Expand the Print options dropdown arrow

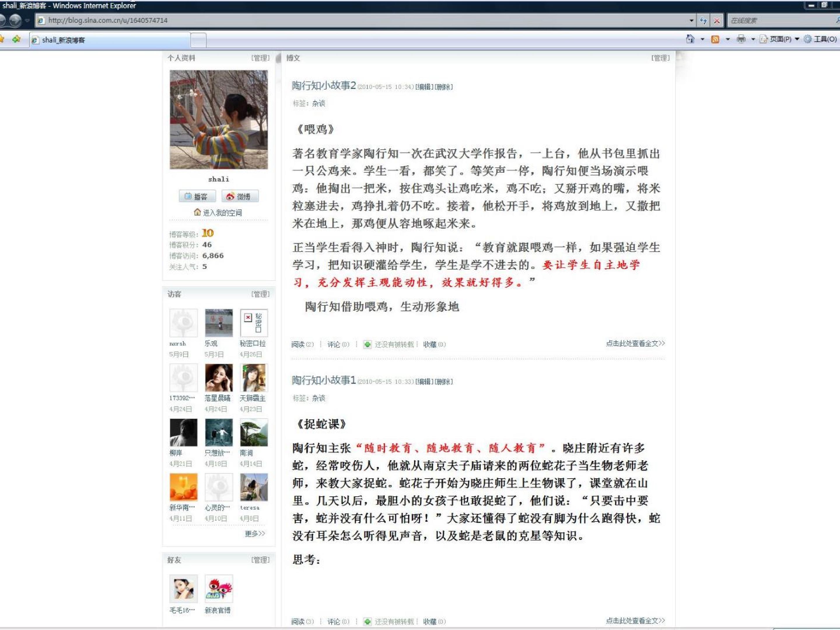(x=753, y=39)
